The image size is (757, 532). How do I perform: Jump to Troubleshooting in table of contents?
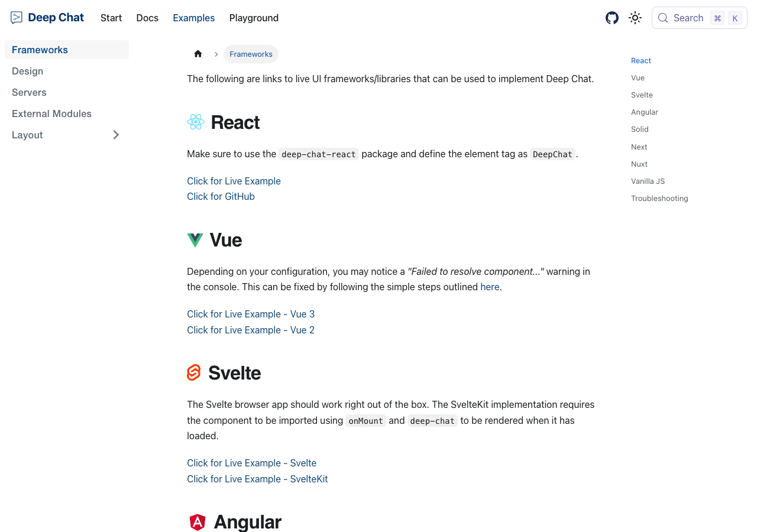[659, 198]
